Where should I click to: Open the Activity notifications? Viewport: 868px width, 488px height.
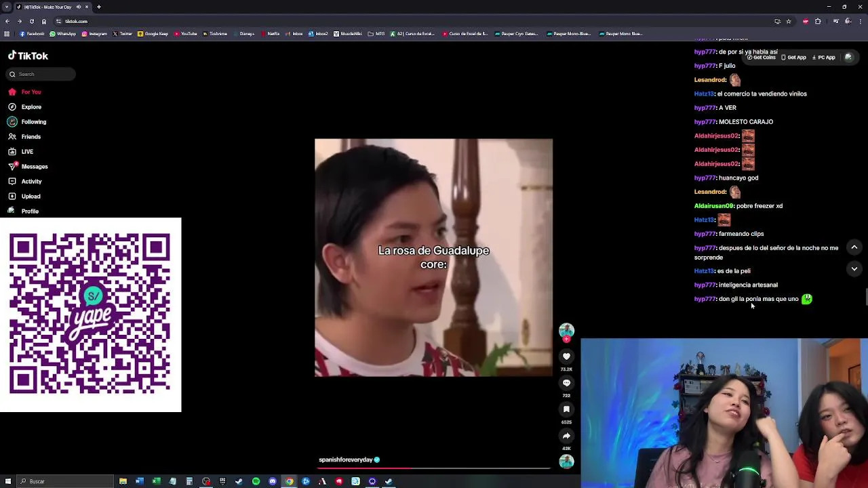point(25,182)
